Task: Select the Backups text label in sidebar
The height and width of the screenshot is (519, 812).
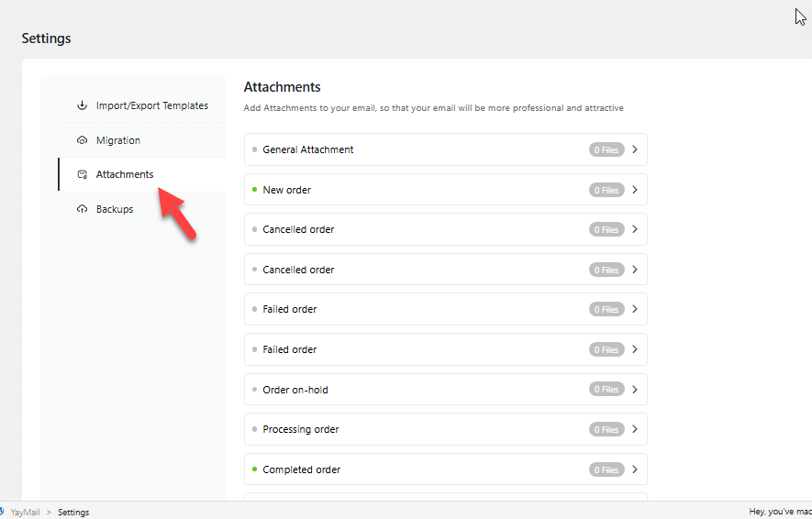Action: (x=115, y=209)
